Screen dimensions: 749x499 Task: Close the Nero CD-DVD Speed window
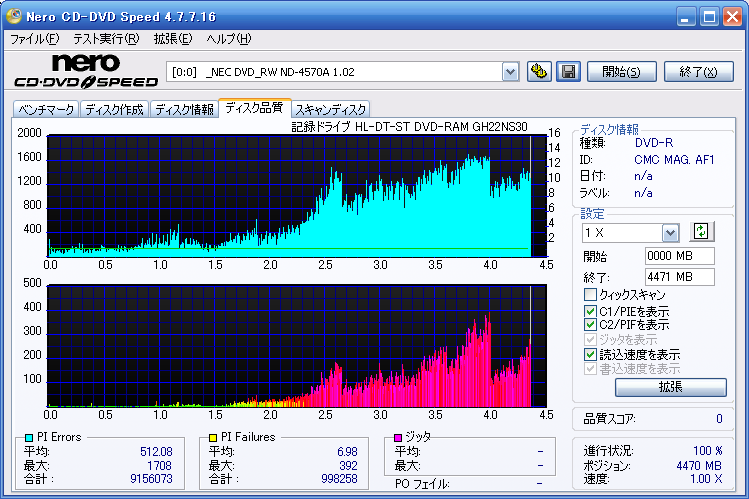pyautogui.click(x=732, y=17)
